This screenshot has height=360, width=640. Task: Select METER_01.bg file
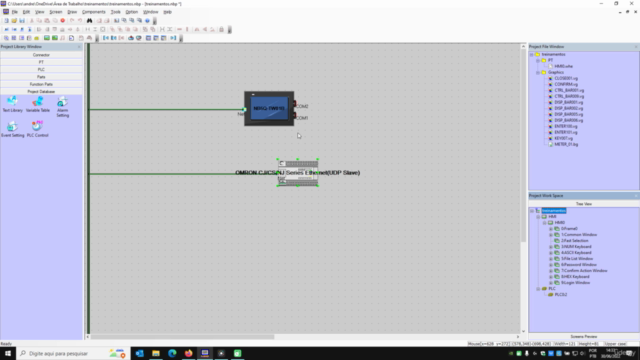pos(566,144)
